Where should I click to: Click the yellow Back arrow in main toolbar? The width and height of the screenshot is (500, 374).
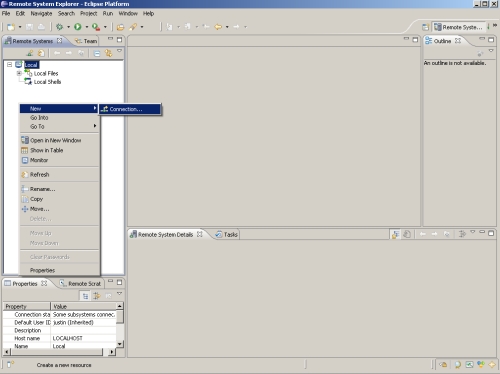coord(218,27)
